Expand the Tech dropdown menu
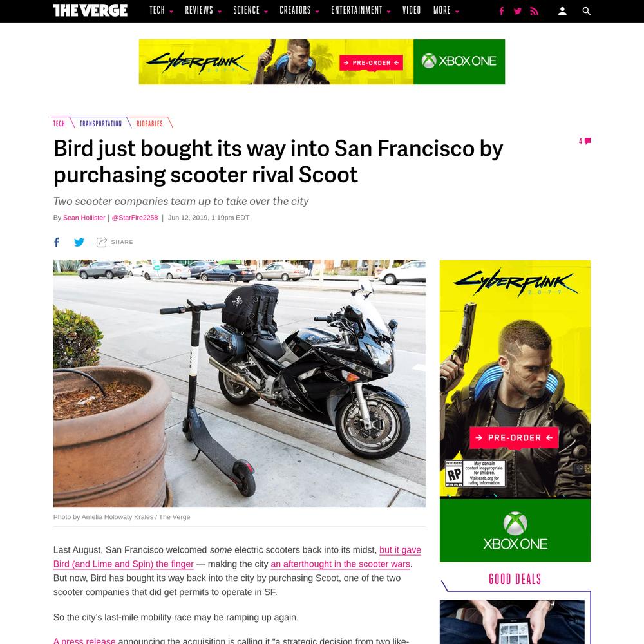This screenshot has height=644, width=644. click(x=161, y=10)
